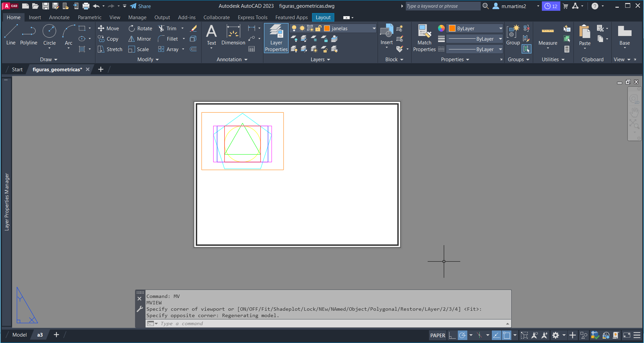Select the Line drawing tool

coord(11,34)
